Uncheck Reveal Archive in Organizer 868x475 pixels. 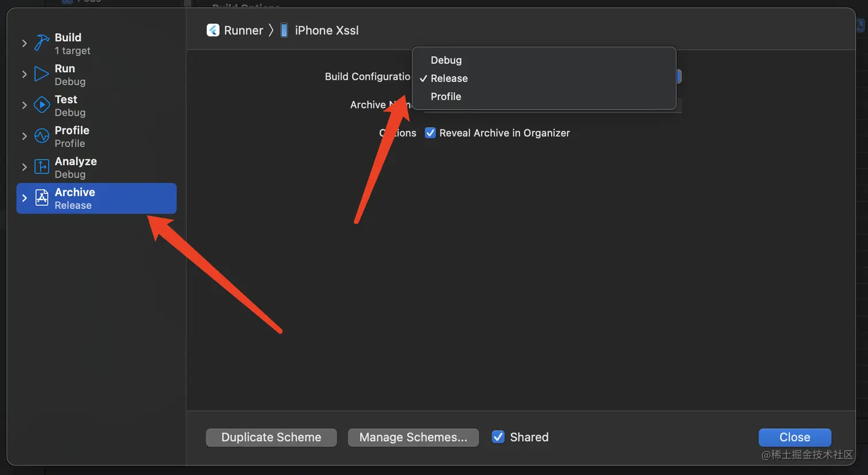click(x=430, y=133)
